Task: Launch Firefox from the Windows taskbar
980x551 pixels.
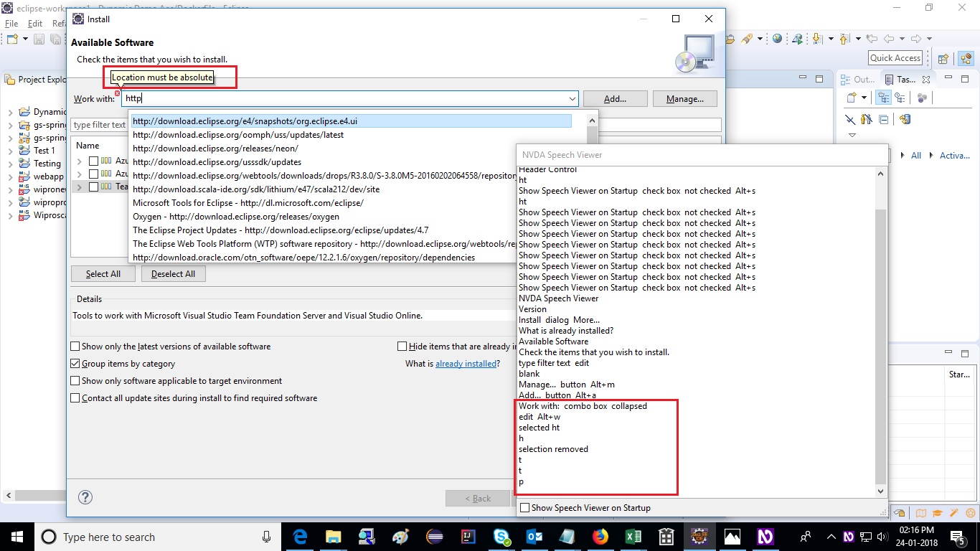Action: click(x=600, y=536)
